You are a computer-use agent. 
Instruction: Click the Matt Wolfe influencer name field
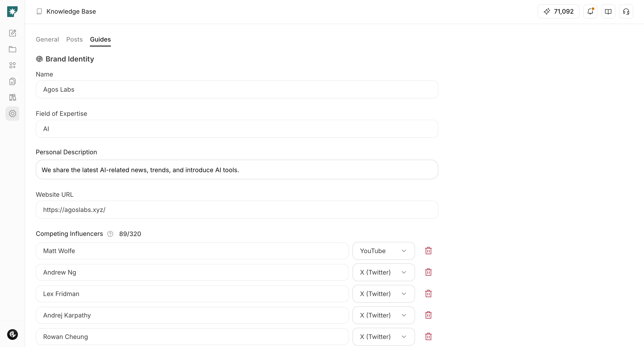coord(192,251)
